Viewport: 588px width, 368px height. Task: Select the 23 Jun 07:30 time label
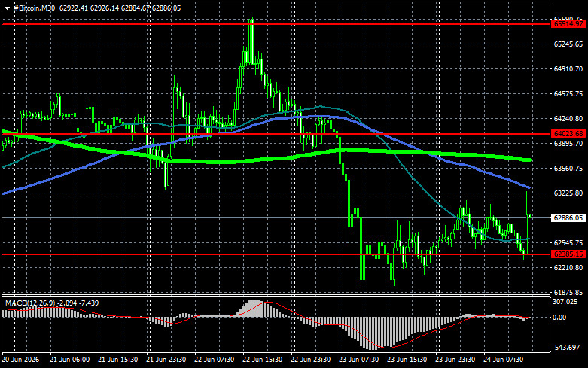(x=359, y=360)
